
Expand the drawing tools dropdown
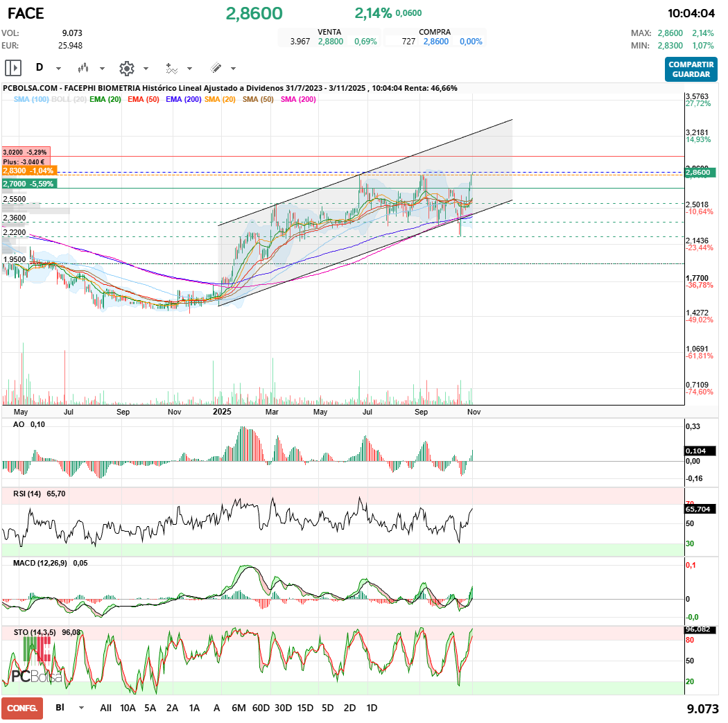click(232, 68)
